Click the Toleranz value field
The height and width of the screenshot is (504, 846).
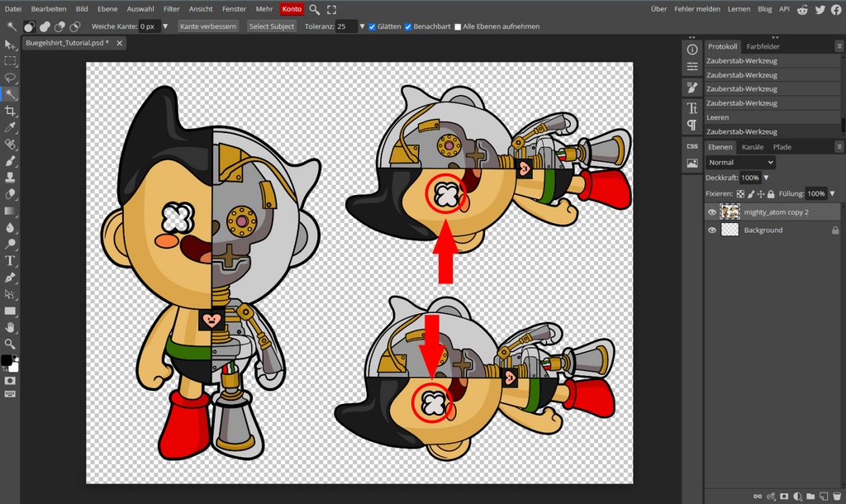point(346,26)
